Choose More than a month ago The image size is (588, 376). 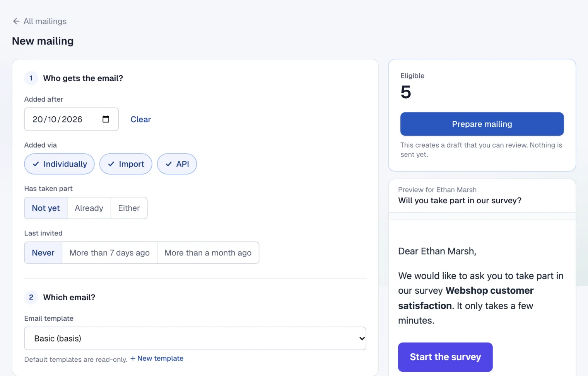pos(208,253)
